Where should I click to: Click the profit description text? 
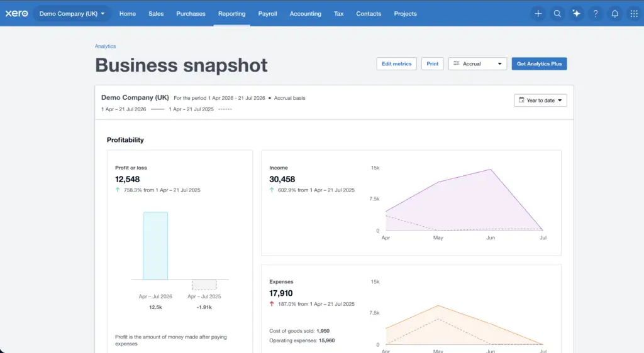pyautogui.click(x=171, y=340)
